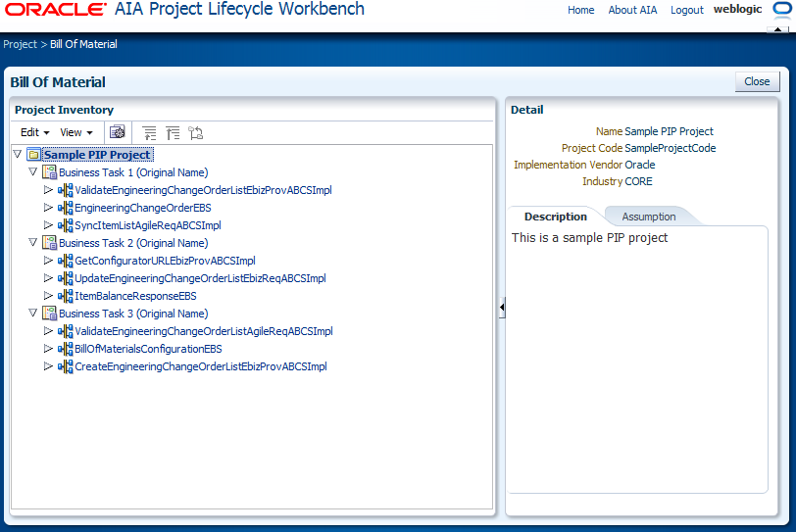Click the composite icon for SyncItemListAgileReqABCSImpl
Image resolution: width=796 pixels, height=532 pixels.
[x=65, y=225]
